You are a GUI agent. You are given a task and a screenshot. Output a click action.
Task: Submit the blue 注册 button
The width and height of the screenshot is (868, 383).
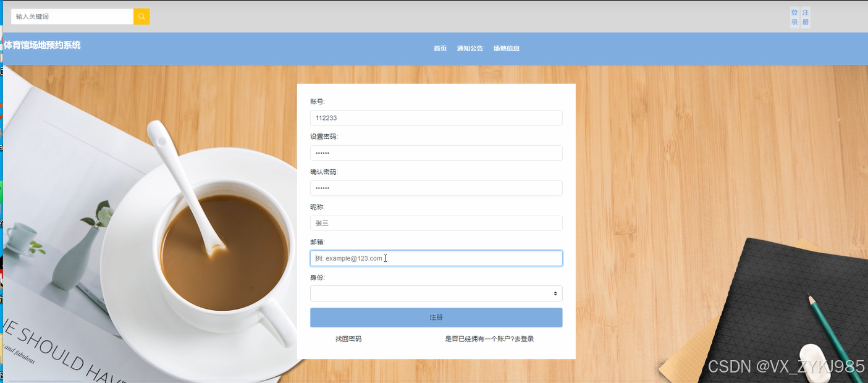[436, 318]
